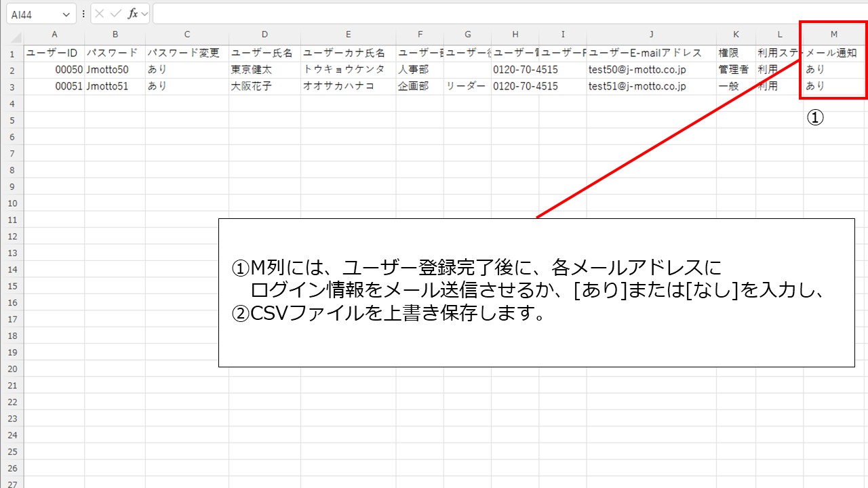Select column J header

[652, 35]
